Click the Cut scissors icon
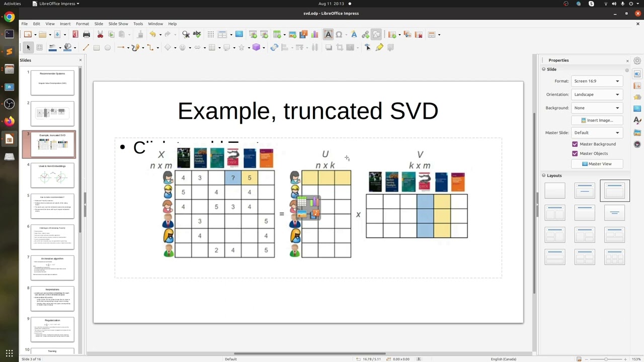 point(100,34)
